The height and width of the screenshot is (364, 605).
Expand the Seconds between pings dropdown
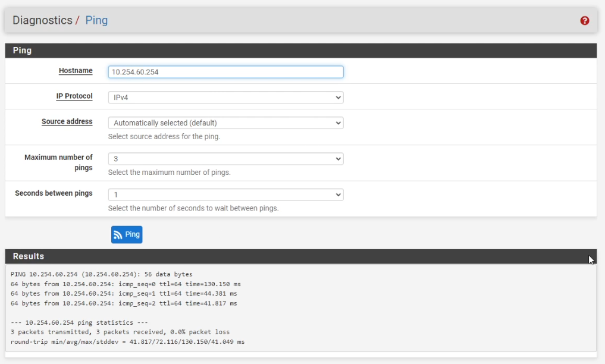tap(225, 194)
